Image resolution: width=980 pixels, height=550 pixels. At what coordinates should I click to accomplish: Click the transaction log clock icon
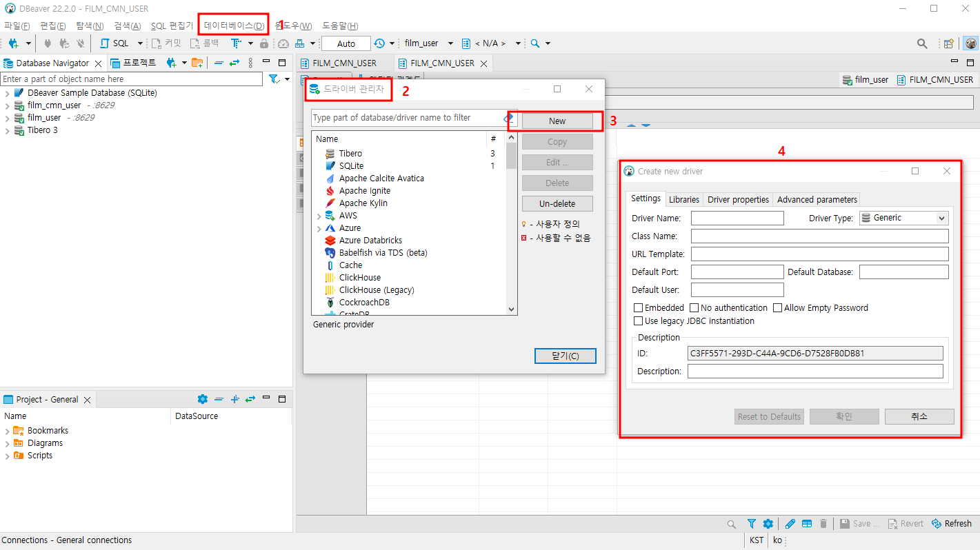[x=379, y=43]
